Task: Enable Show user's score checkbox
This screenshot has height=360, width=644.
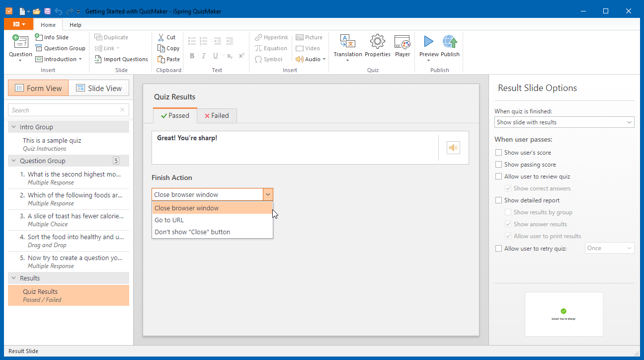Action: [499, 153]
